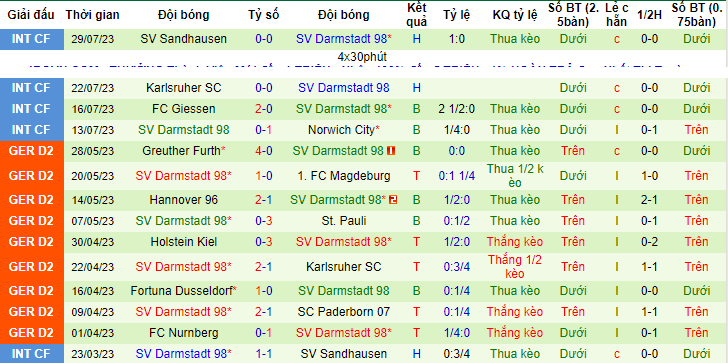The height and width of the screenshot is (363, 728).
Task: Open Karlsruher SC link dated 22/07/23
Action: [x=183, y=88]
